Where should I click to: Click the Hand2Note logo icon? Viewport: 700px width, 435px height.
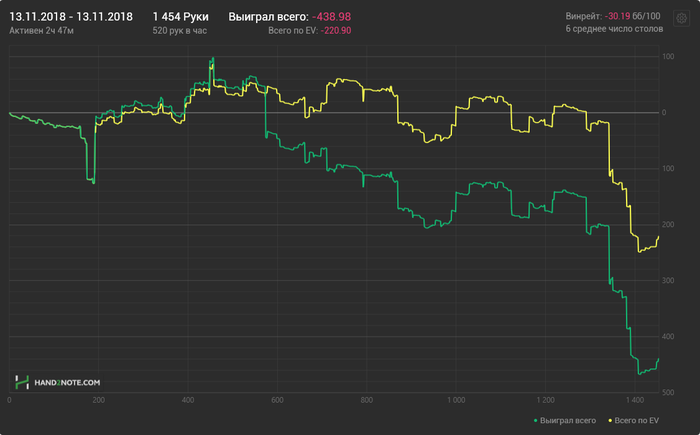click(x=22, y=382)
